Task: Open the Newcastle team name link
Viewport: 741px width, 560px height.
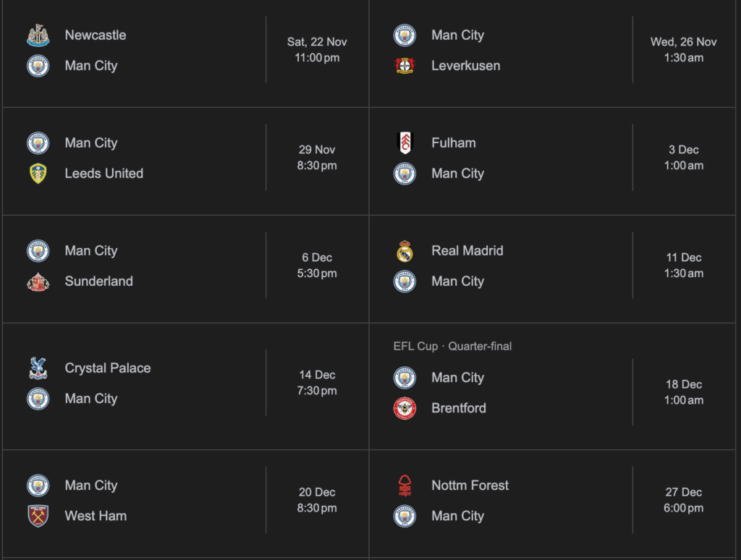Action: (x=96, y=35)
